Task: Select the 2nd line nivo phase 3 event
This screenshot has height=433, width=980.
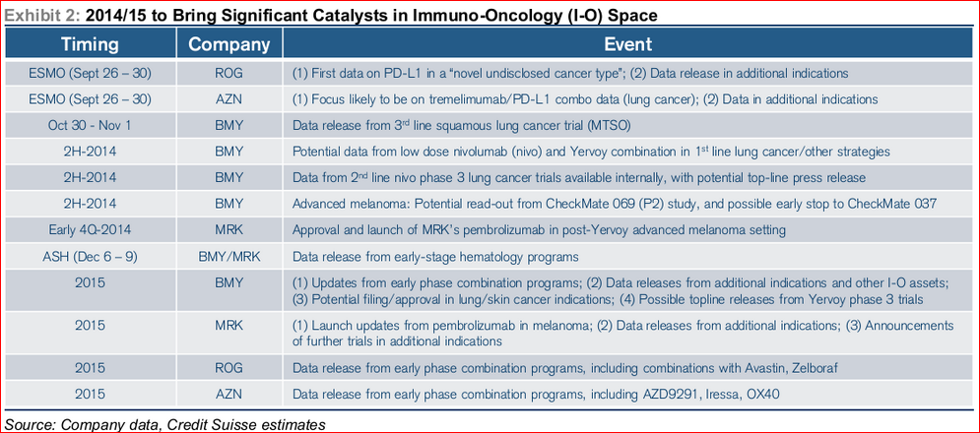Action: point(579,178)
